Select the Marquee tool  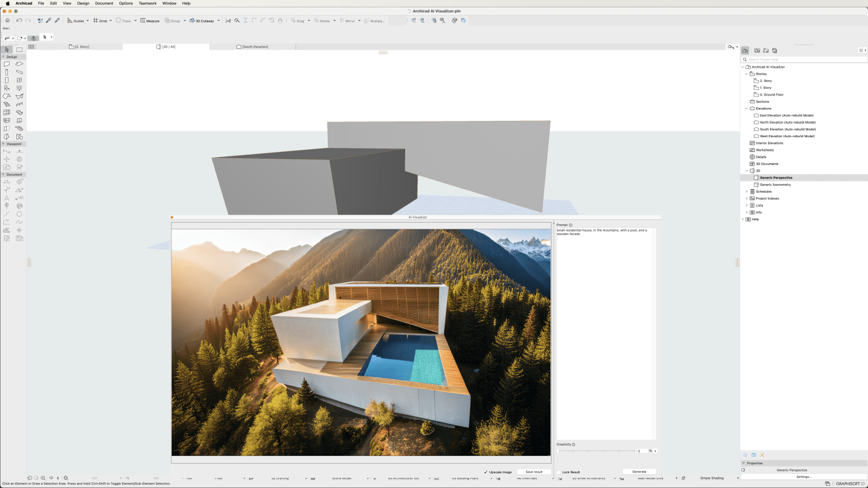[19, 50]
